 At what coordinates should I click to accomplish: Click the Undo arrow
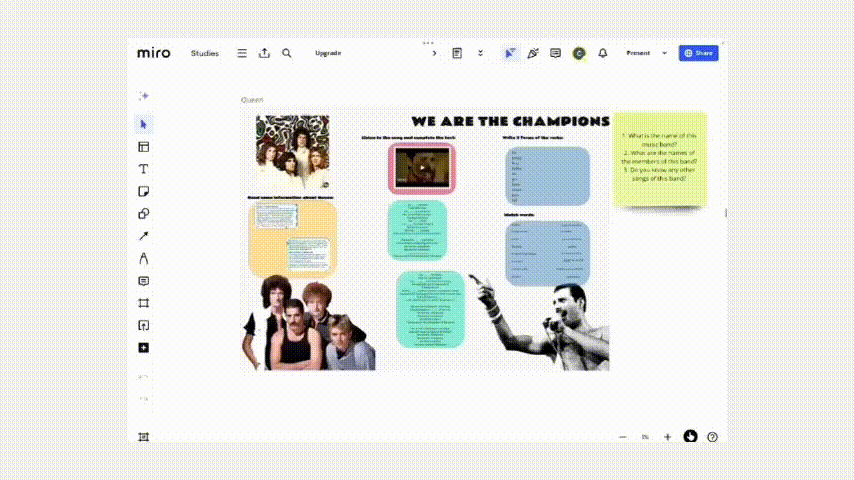click(144, 377)
